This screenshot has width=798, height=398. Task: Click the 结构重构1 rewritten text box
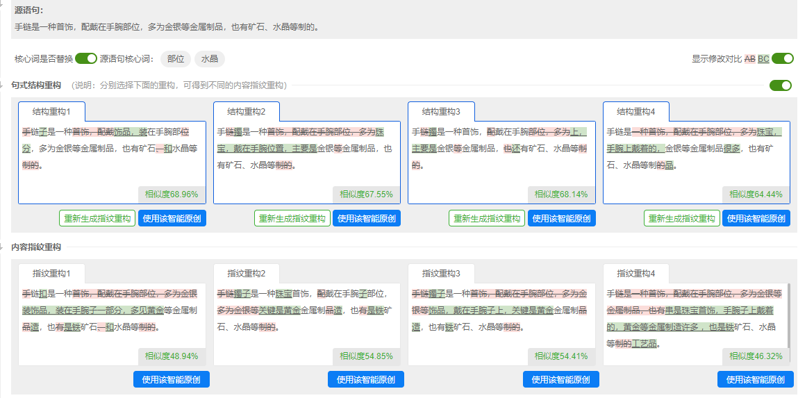pyautogui.click(x=112, y=162)
